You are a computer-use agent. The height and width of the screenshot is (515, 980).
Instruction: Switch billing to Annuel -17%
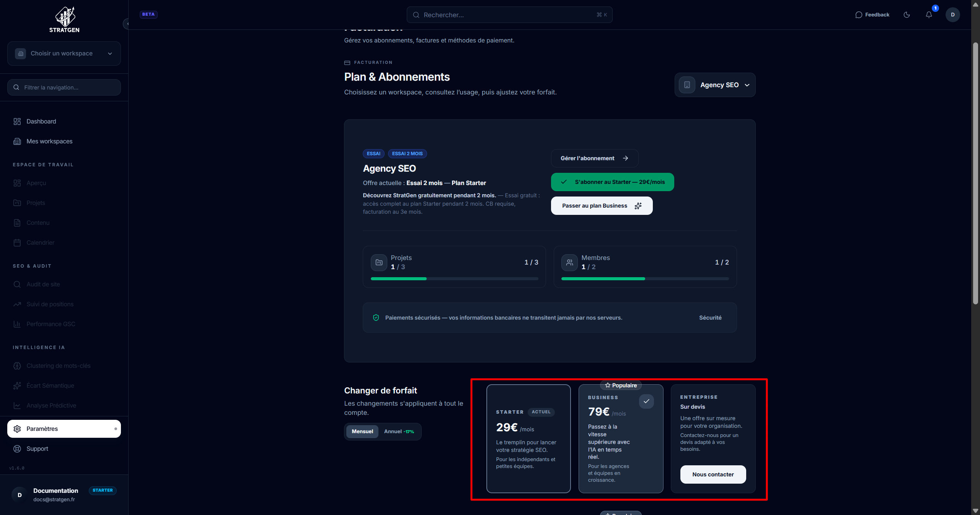tap(399, 431)
